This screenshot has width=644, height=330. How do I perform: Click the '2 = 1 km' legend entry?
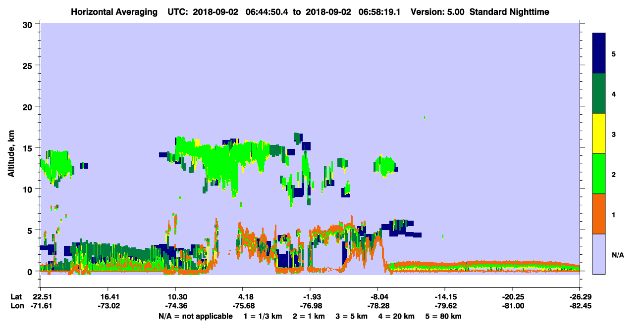point(309,316)
